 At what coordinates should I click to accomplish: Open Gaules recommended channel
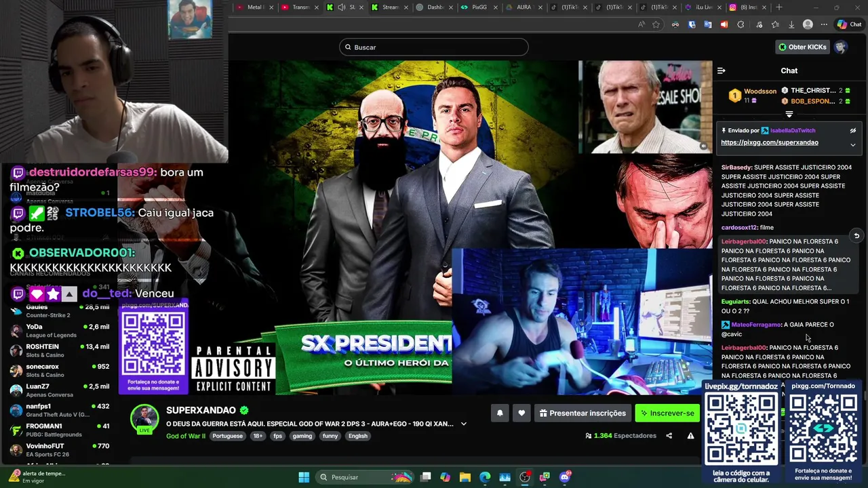point(60,310)
